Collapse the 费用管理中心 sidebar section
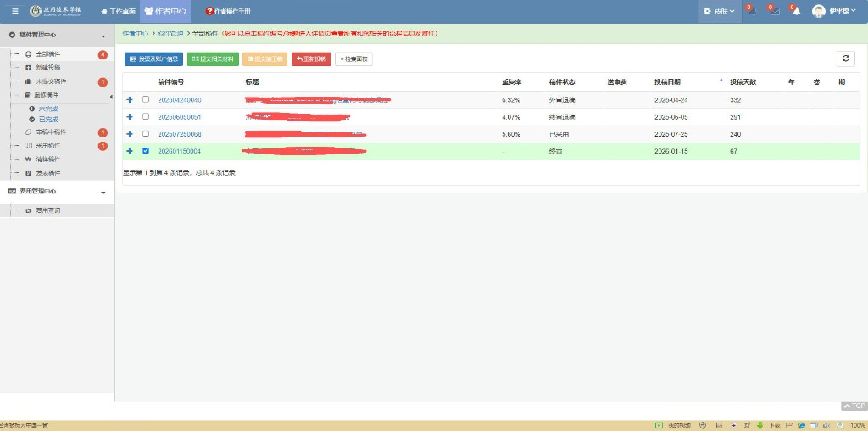The width and height of the screenshot is (868, 431). 103,193
